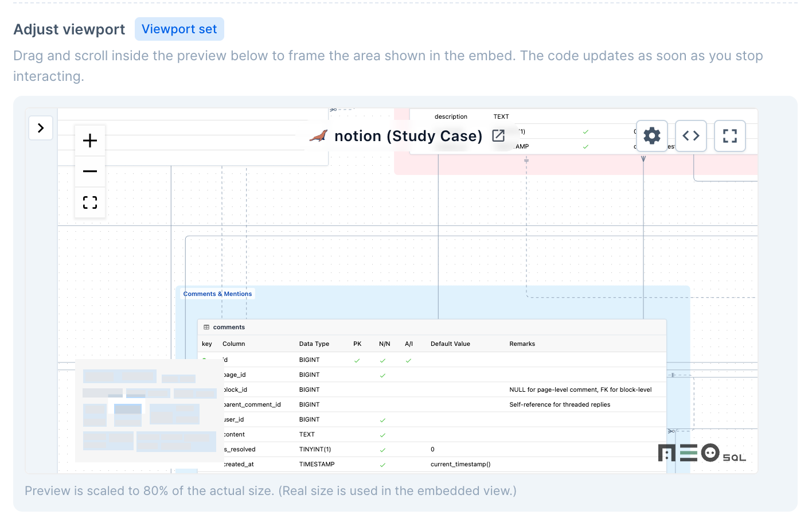Expand the sidebar with the chevron arrow
Image resolution: width=812 pixels, height=530 pixels.
click(41, 128)
